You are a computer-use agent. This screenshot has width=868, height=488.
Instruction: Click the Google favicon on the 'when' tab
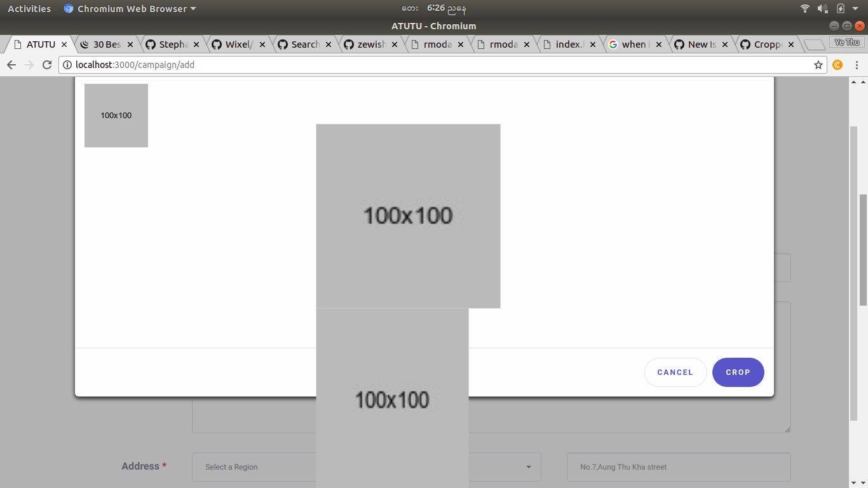point(614,44)
